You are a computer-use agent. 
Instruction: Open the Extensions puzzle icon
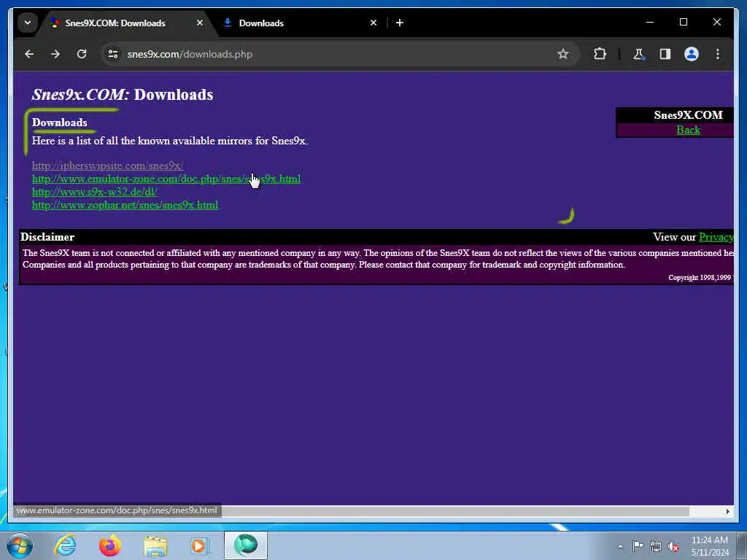(600, 54)
